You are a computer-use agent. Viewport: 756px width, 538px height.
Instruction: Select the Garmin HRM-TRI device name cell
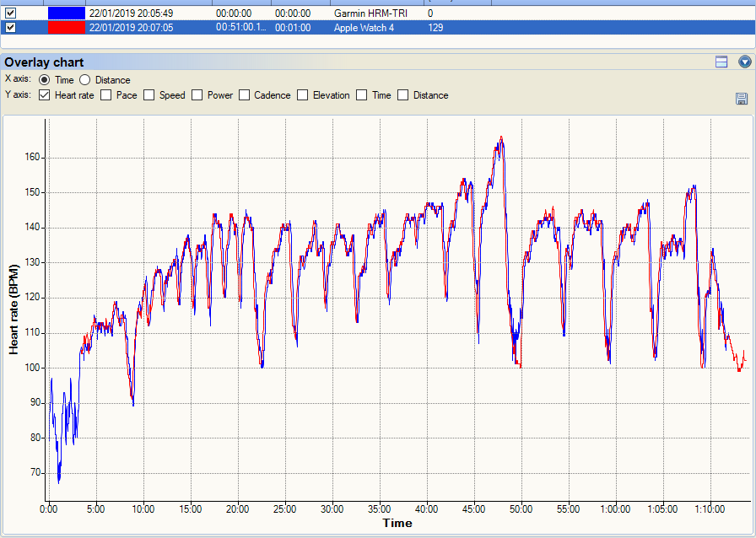tap(370, 13)
